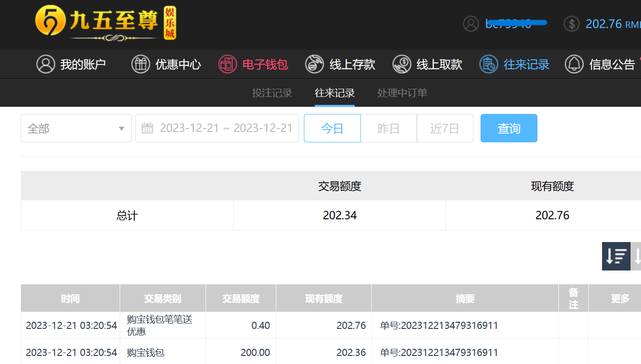Click order number in 0.40 row
Image resolution: width=641 pixels, height=364 pixels.
pyautogui.click(x=439, y=326)
